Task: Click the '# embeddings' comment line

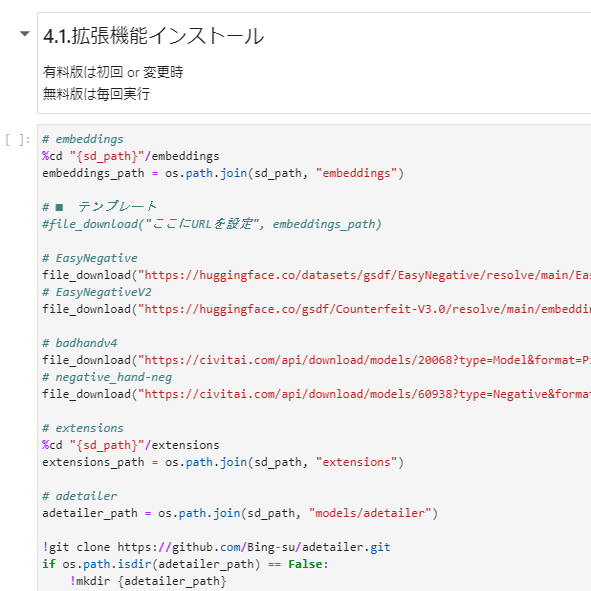Action: pos(83,139)
